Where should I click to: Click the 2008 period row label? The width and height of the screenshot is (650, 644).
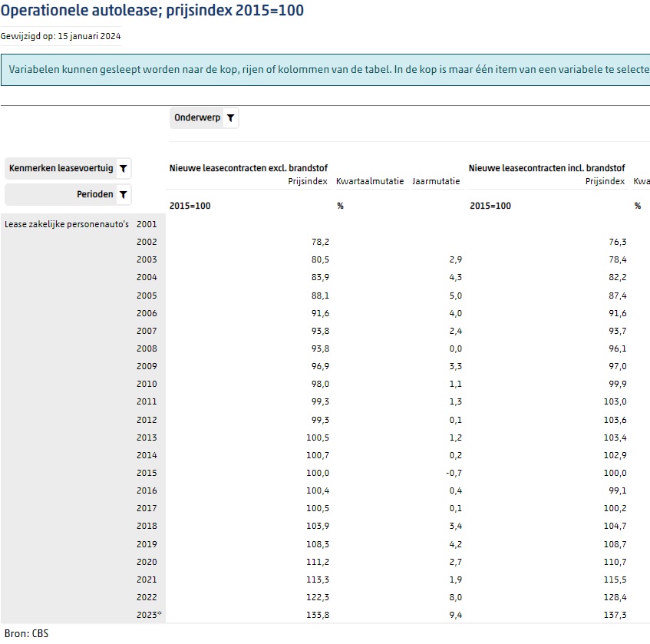click(147, 348)
